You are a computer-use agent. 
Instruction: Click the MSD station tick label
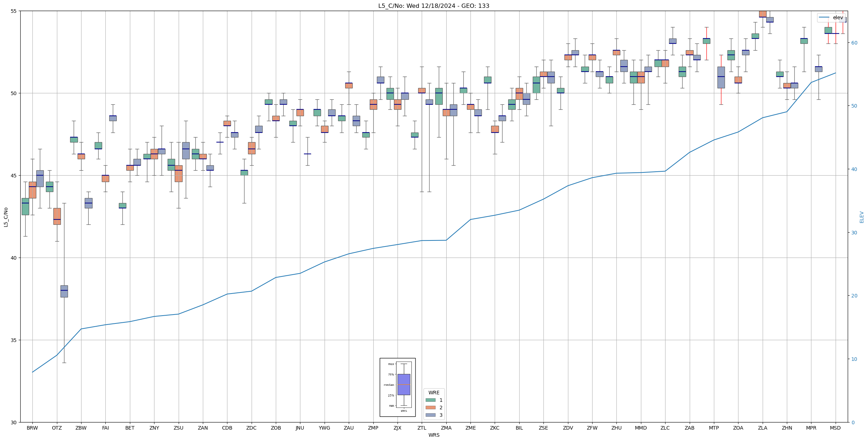pos(835,428)
